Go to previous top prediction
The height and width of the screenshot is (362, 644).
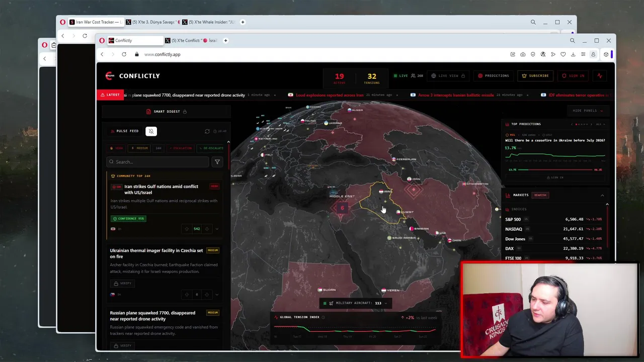pos(572,124)
